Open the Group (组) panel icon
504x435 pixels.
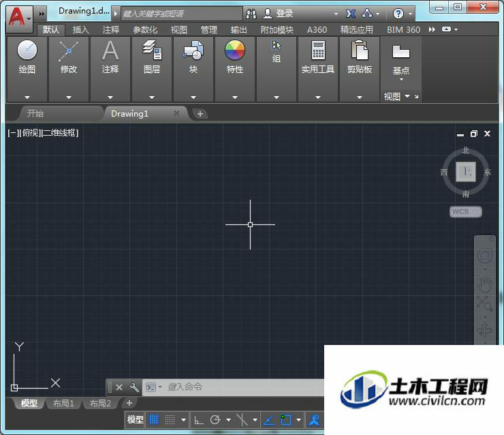[276, 45]
